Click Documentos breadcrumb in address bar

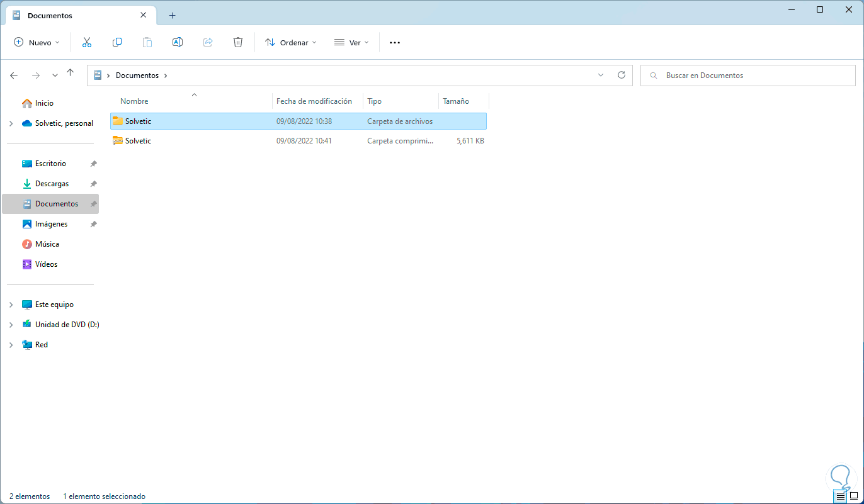(137, 76)
